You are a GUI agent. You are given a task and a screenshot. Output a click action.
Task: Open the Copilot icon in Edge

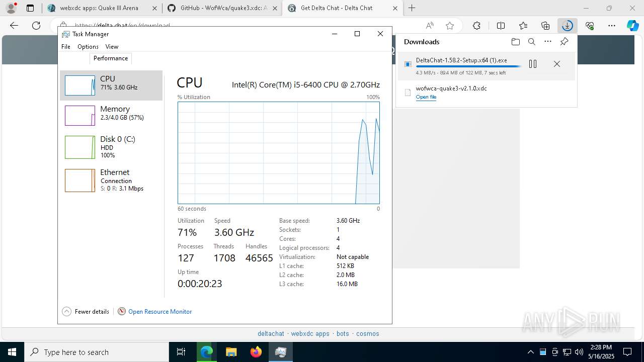point(632,26)
